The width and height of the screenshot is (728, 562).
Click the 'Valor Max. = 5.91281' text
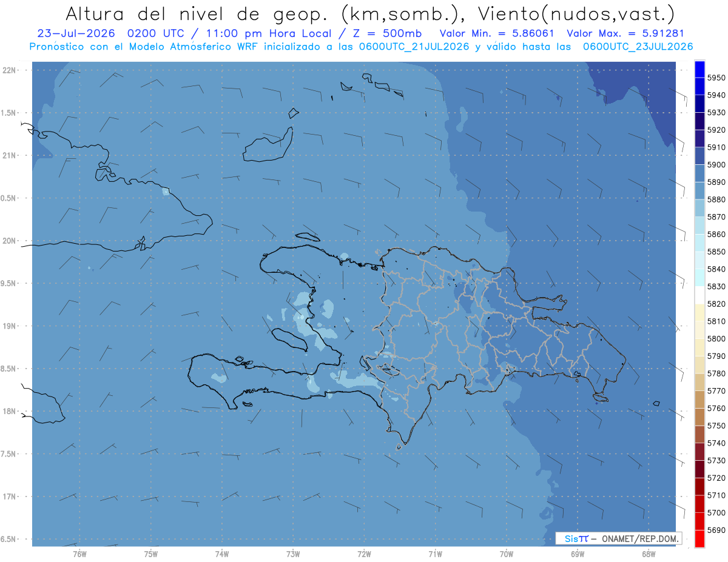coord(625,33)
